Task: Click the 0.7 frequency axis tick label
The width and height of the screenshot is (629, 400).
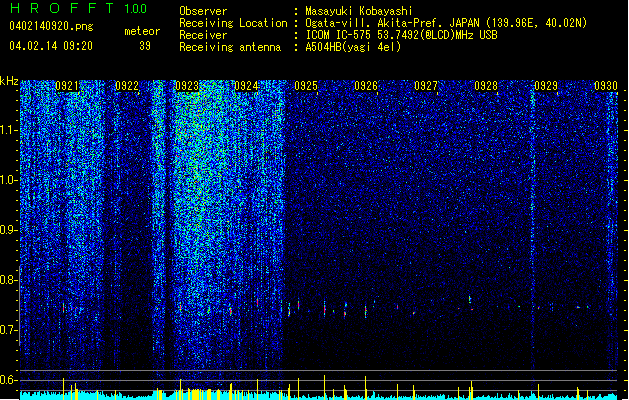Action: (9, 330)
